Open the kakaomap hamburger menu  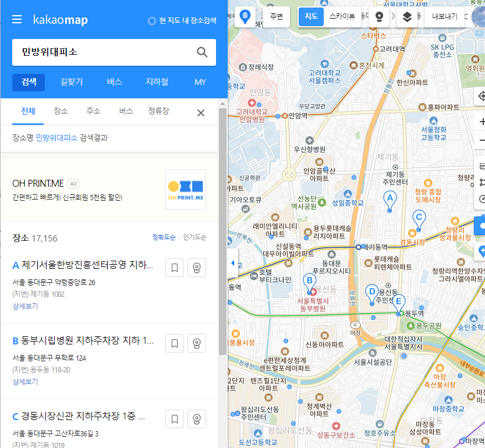tap(17, 19)
